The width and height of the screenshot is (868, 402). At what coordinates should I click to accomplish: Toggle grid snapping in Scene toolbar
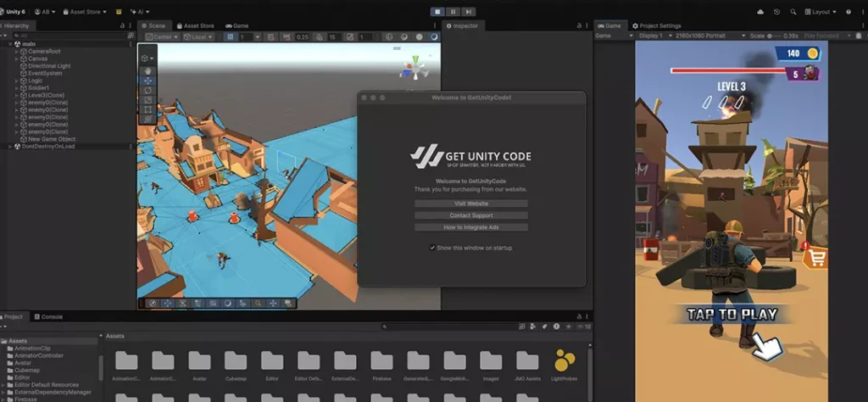coord(270,37)
